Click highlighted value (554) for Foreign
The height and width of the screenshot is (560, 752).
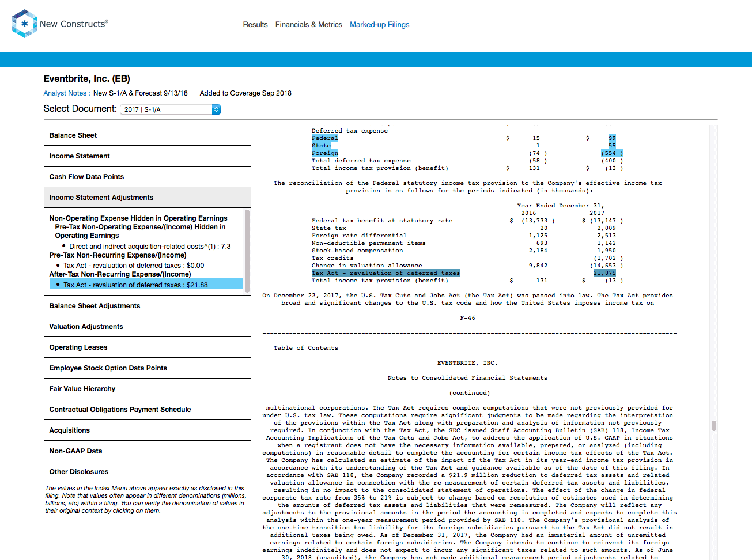pos(611,153)
